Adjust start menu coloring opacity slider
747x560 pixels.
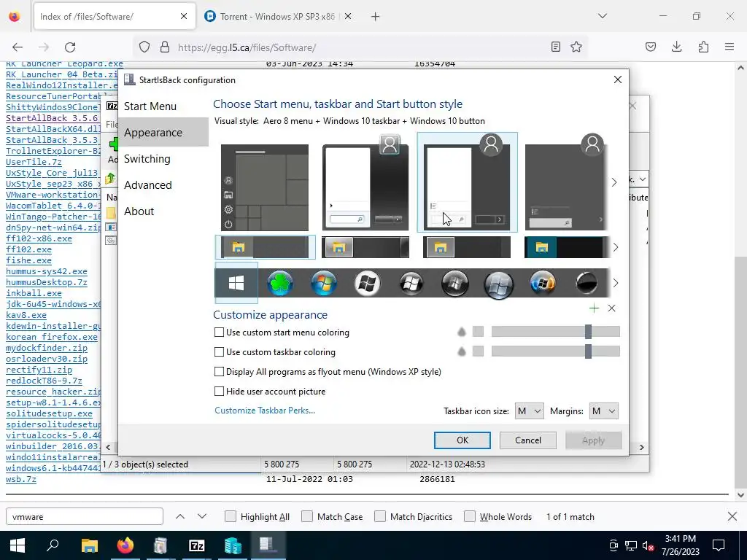coord(555,332)
